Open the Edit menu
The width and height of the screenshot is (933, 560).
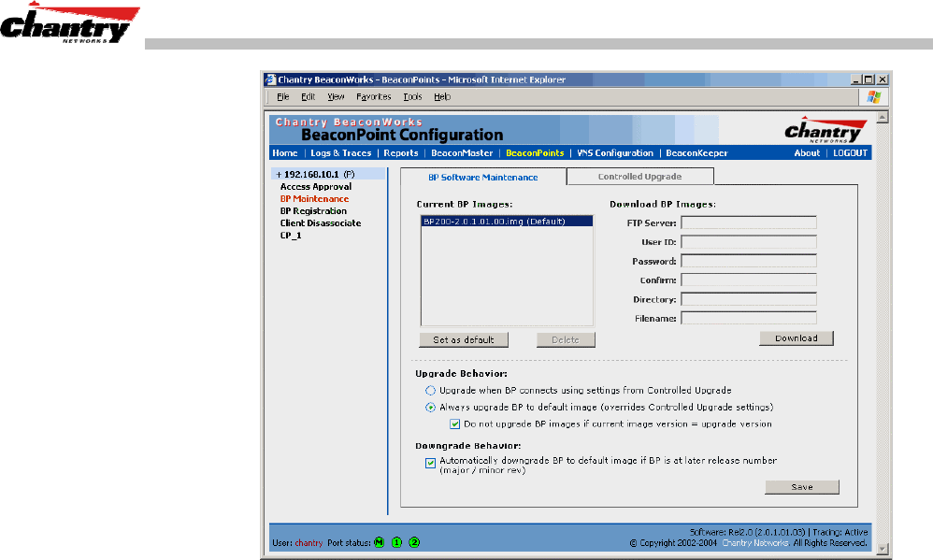coord(308,96)
